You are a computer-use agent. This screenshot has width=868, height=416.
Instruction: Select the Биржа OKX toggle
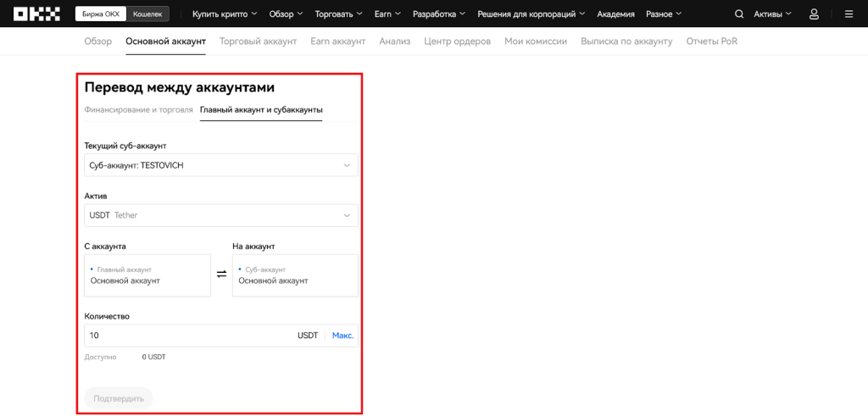coord(100,14)
